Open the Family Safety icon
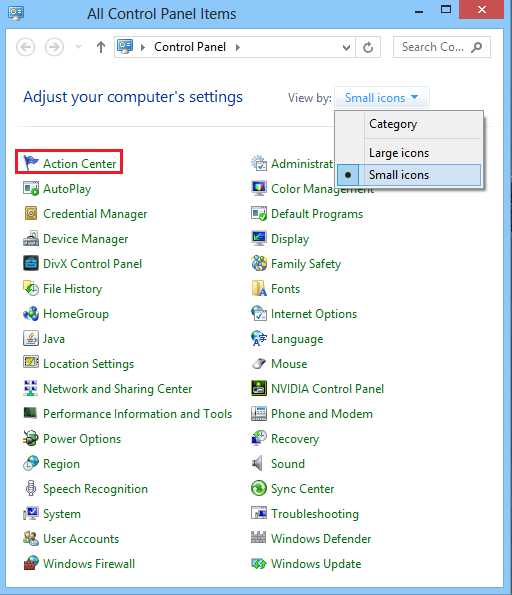Screen dimensions: 512x595 coord(259,263)
